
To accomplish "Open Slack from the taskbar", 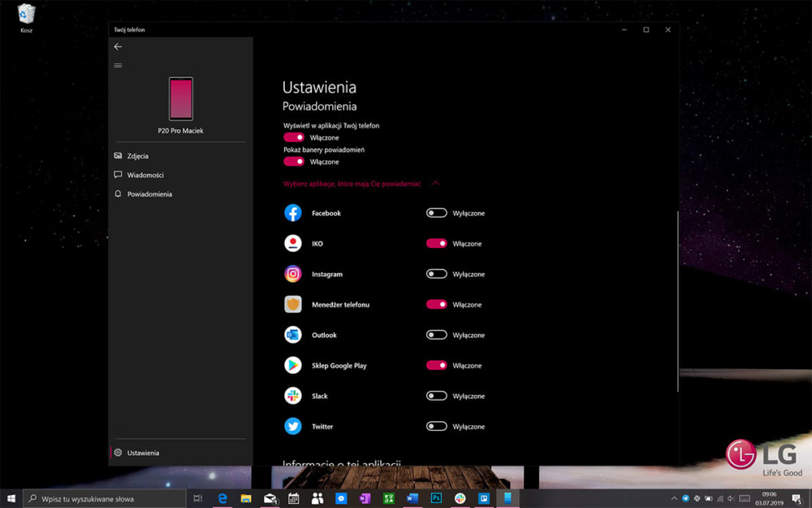I will pos(460,499).
